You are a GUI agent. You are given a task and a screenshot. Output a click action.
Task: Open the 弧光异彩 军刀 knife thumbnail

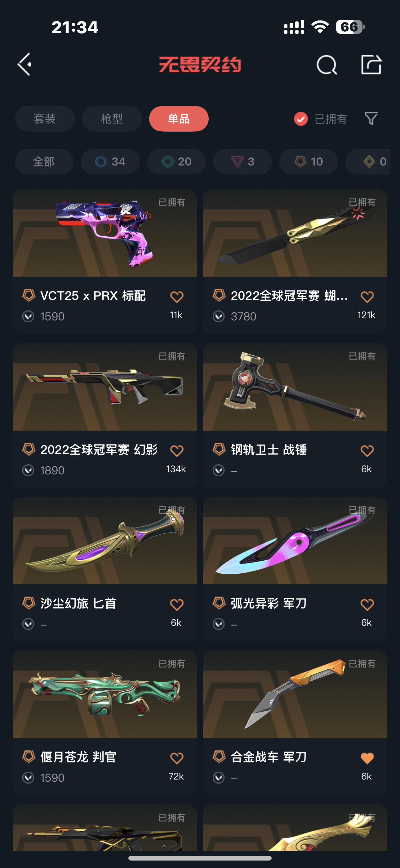(x=295, y=540)
